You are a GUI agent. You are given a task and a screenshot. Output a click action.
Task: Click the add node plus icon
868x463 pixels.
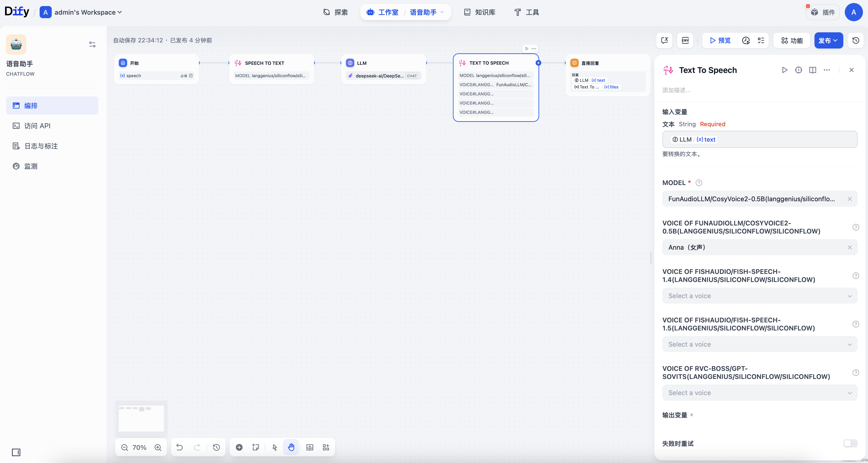pos(239,448)
